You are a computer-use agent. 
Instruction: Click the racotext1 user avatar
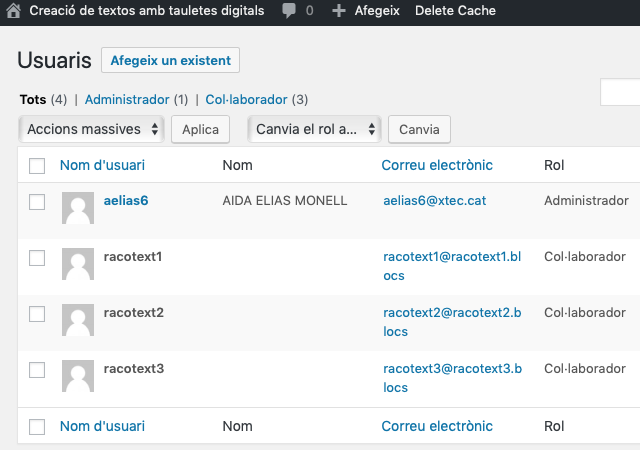78,265
